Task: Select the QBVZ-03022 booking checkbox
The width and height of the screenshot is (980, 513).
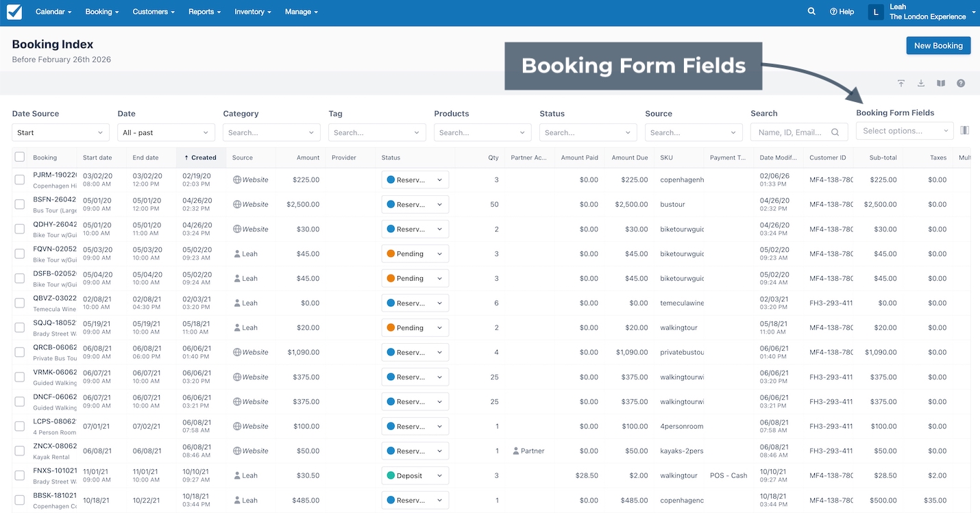Action: [20, 303]
